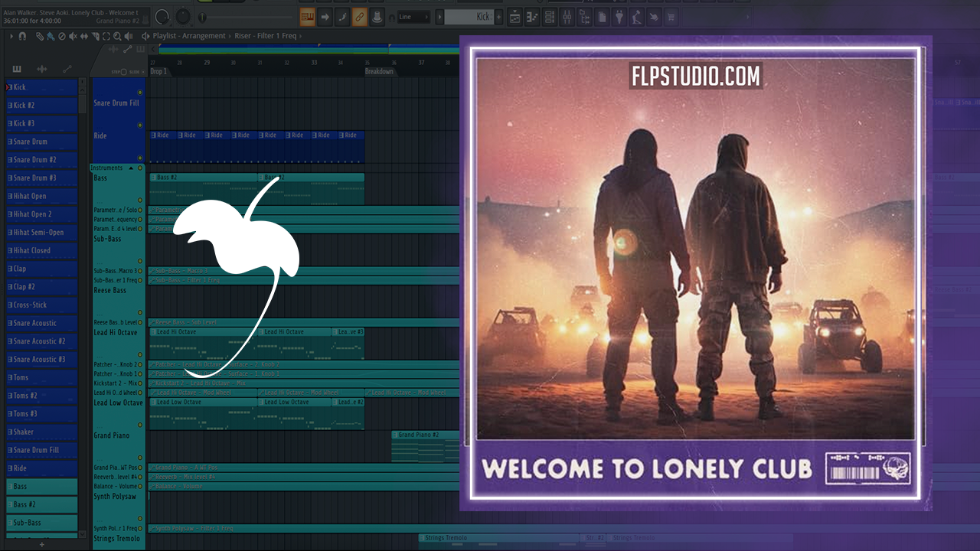This screenshot has width=980, height=551.
Task: Open the plugin picker plug icon
Action: pyautogui.click(x=619, y=17)
